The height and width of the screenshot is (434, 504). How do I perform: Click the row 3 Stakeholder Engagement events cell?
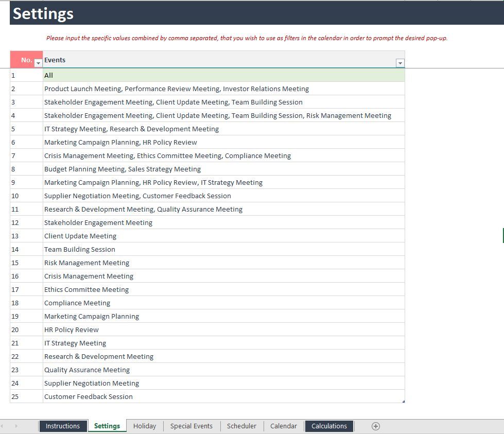224,102
